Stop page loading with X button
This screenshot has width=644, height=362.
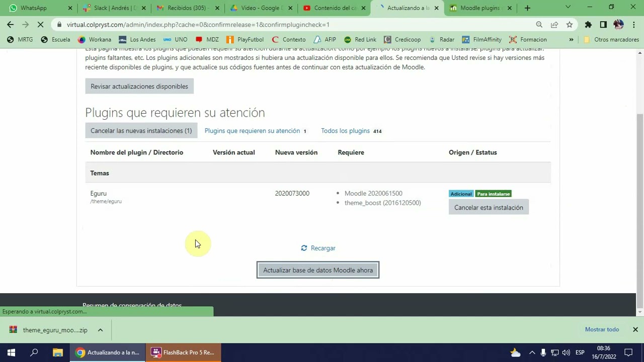click(42, 25)
